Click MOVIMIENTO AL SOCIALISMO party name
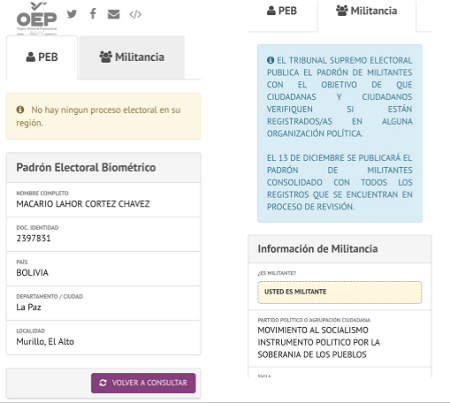450x403 pixels. [319, 342]
